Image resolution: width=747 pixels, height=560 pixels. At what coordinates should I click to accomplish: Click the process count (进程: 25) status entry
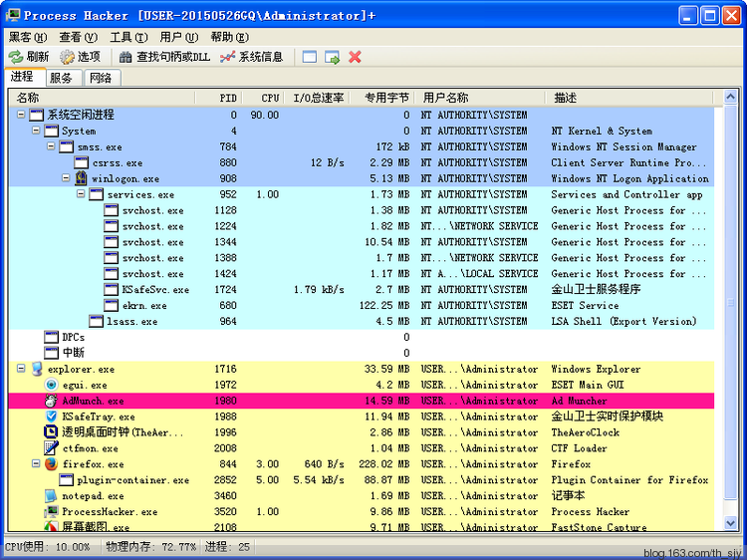[227, 547]
